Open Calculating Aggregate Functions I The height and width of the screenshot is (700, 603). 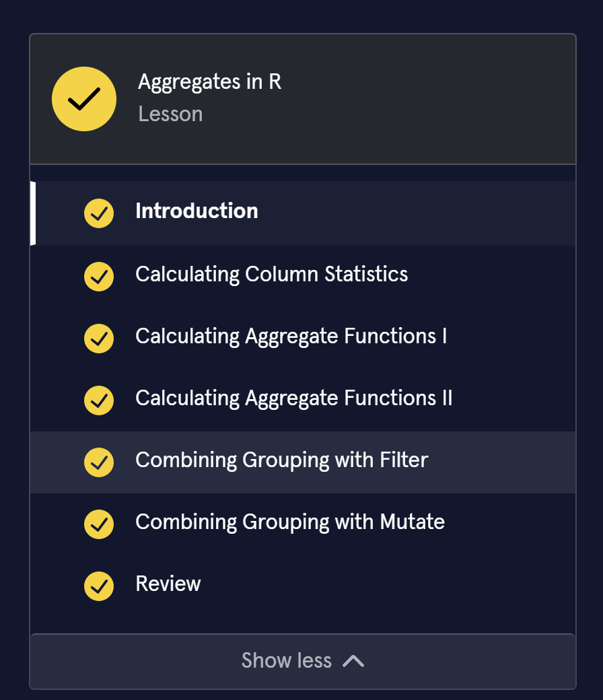tap(291, 337)
